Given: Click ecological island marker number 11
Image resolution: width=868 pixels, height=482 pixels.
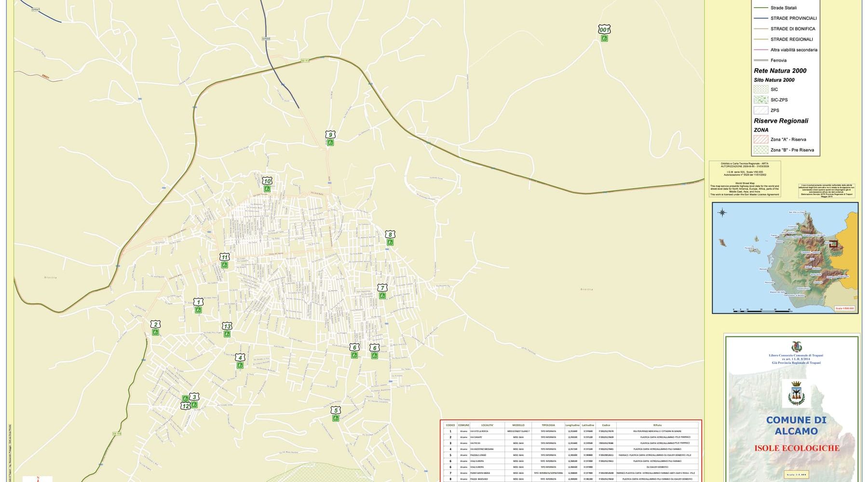Looking at the screenshot, I should [224, 261].
